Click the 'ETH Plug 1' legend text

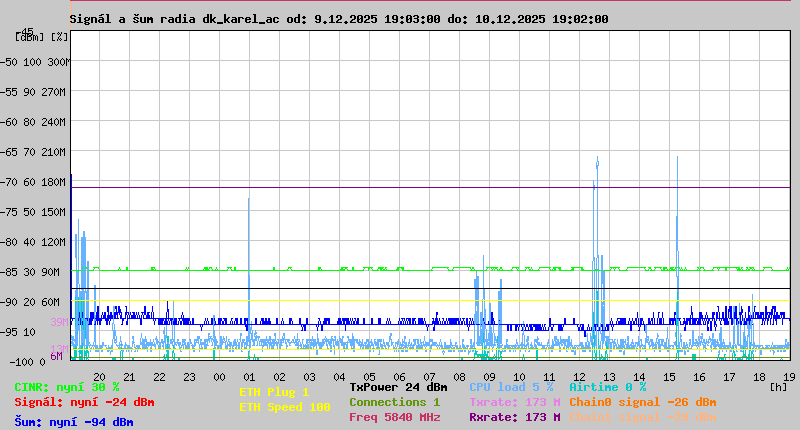click(274, 392)
